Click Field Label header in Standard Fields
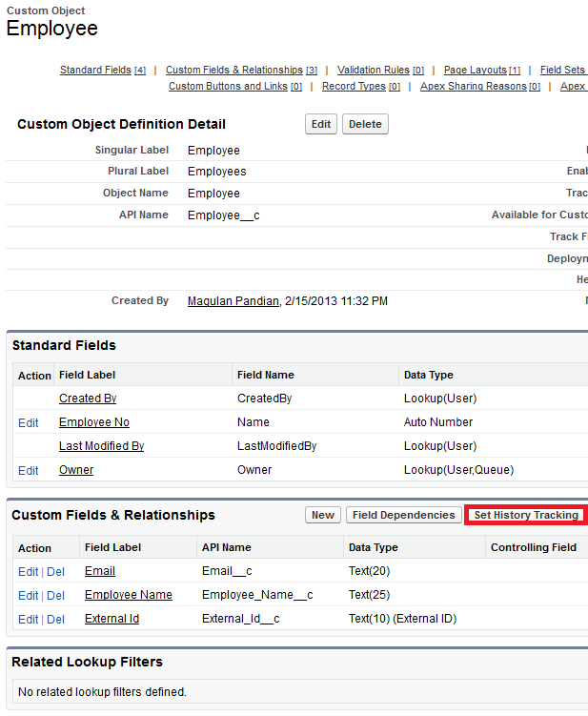 point(87,375)
